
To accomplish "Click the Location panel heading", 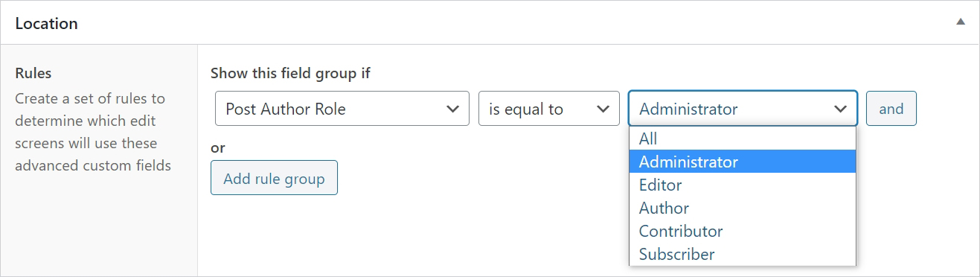I will click(x=46, y=23).
